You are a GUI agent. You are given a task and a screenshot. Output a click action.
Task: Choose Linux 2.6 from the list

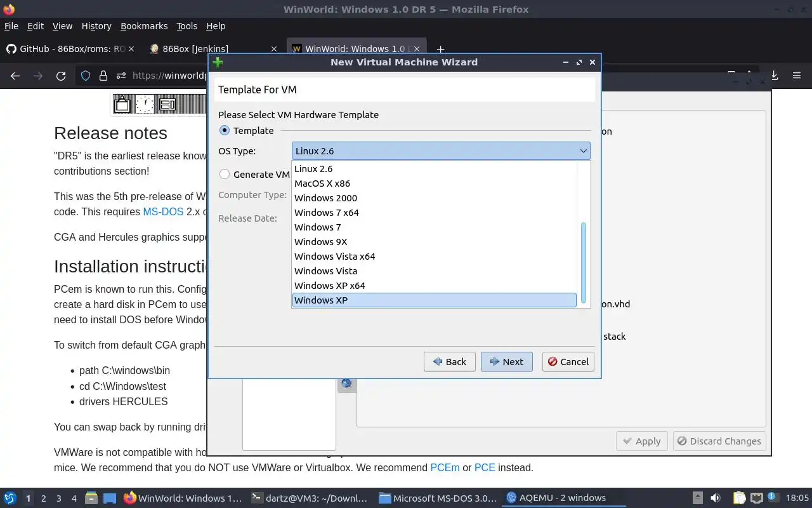point(434,169)
